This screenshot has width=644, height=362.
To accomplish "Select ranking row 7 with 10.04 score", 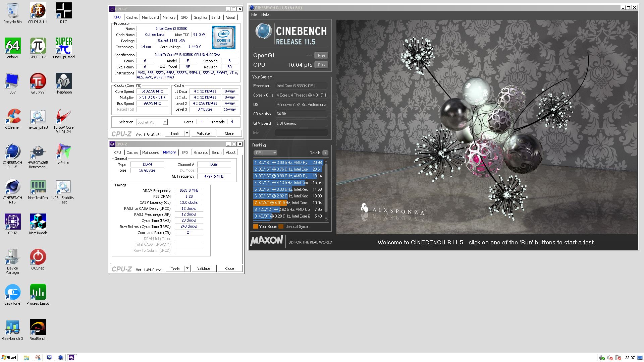I will [288, 203].
